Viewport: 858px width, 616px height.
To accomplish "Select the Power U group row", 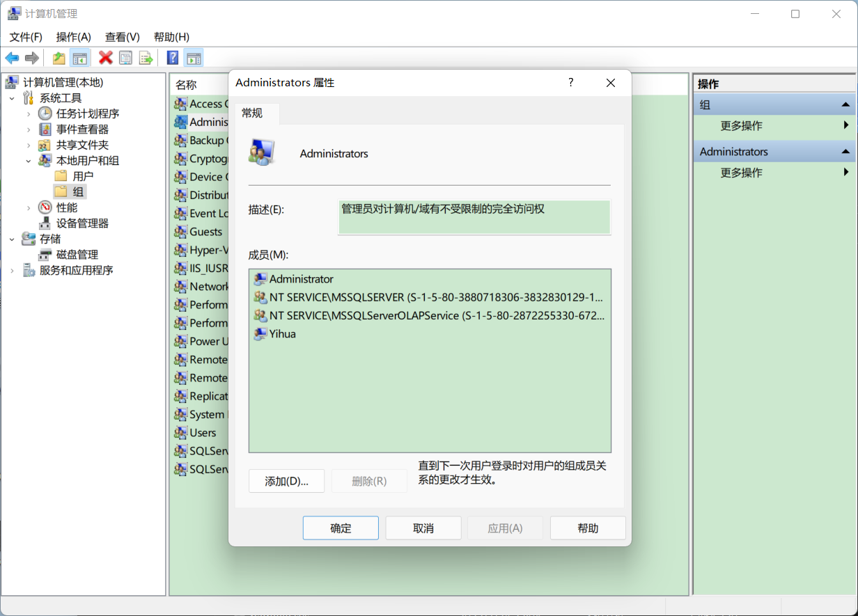I will click(x=201, y=341).
